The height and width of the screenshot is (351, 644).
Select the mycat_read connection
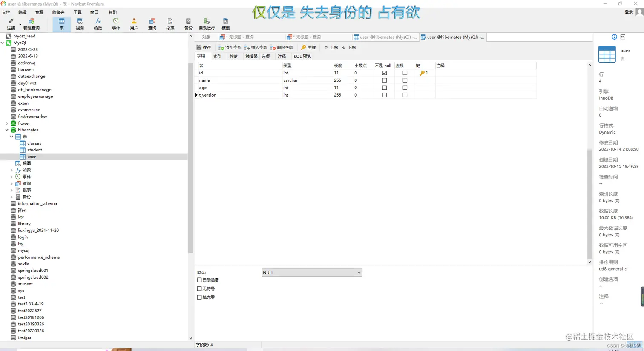(24, 36)
